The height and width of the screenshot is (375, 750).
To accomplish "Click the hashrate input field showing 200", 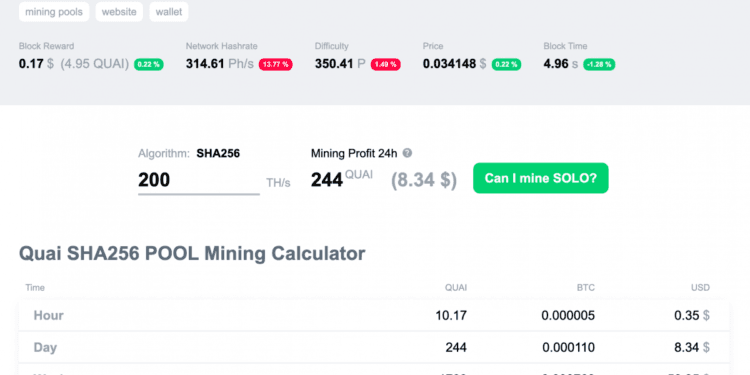I will click(199, 180).
